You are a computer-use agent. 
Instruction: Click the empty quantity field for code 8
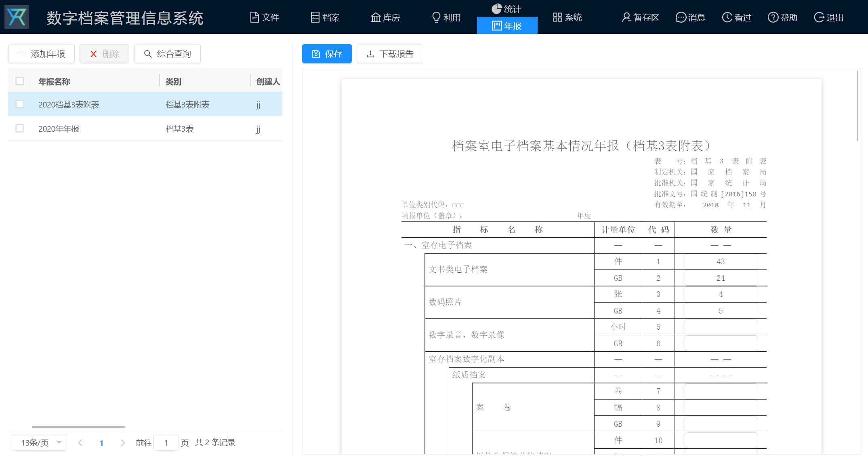721,408
